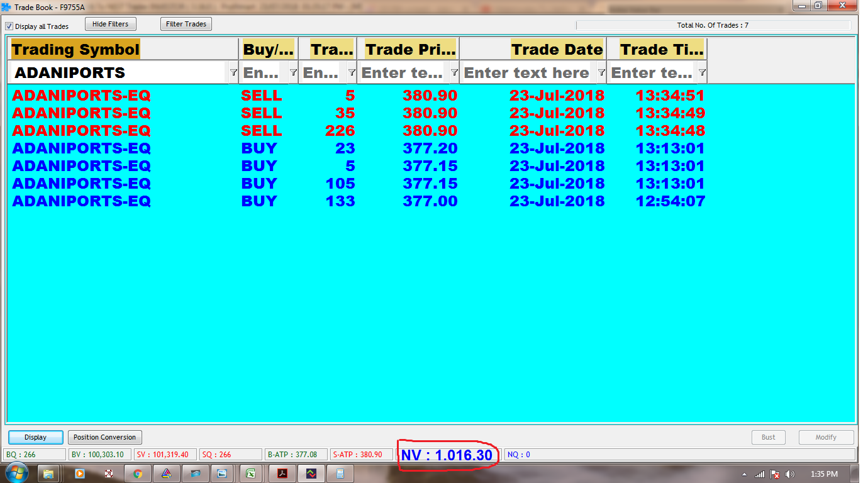Switch to the trading terminal taskbar icon
Image resolution: width=868 pixels, height=483 pixels.
[311, 474]
